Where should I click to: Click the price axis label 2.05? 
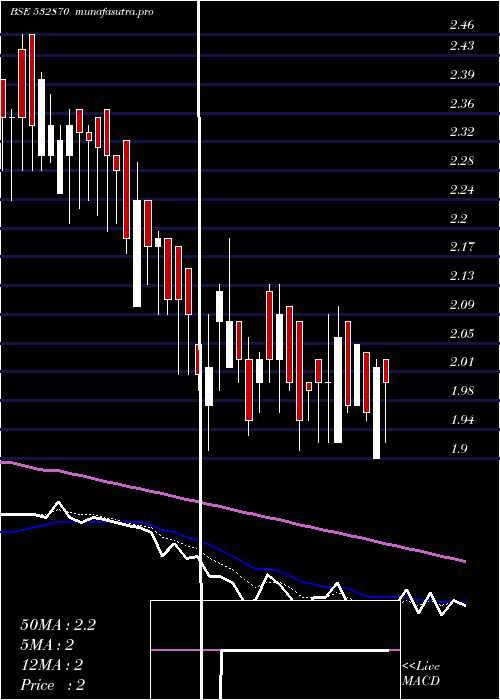pyautogui.click(x=462, y=333)
